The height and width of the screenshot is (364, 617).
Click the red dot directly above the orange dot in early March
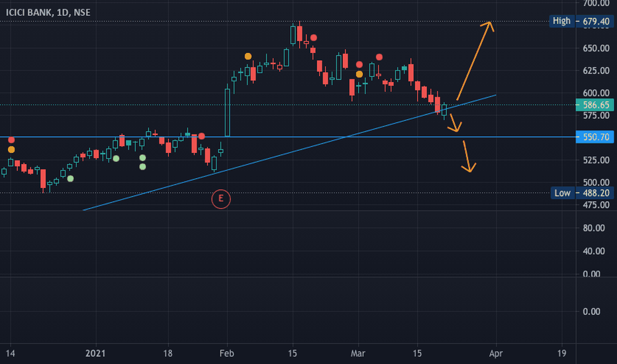tap(359, 65)
